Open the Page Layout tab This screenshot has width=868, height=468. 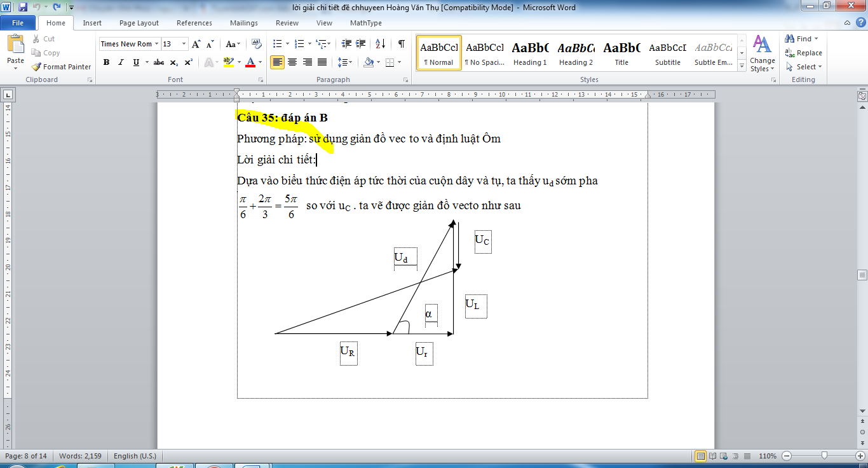pyautogui.click(x=139, y=23)
